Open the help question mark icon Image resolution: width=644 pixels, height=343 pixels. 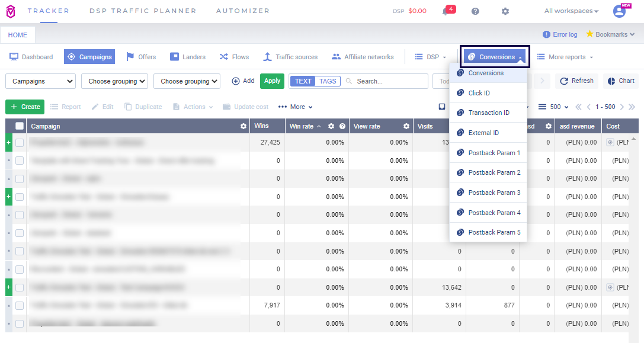(475, 11)
